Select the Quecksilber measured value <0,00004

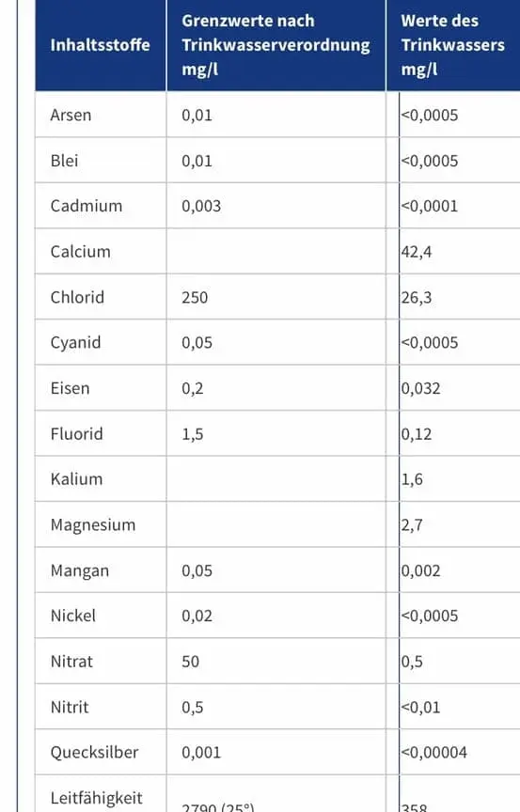coord(433,752)
